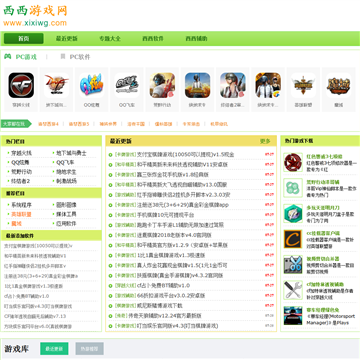This screenshot has width=360, height=360.
Task: Open the QQ炫舞 hot category link
Action: [x=20, y=163]
